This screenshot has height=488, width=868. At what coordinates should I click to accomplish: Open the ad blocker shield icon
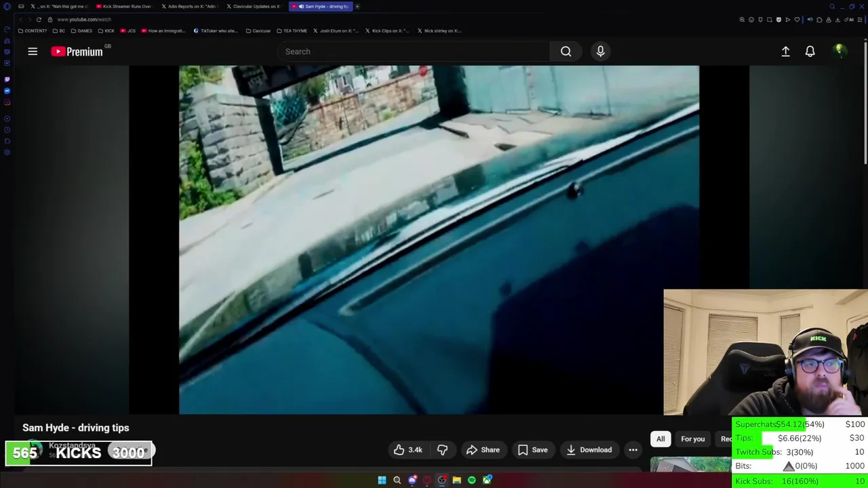tap(778, 20)
